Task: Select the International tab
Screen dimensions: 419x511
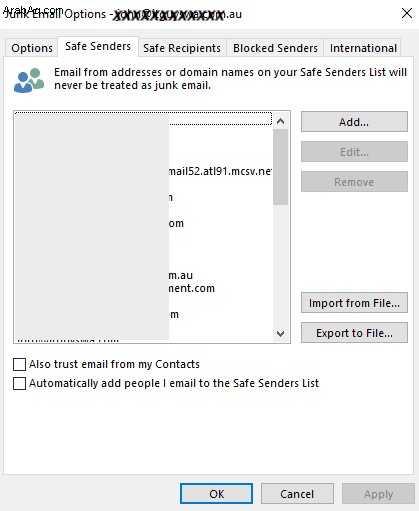Action: 363,48
